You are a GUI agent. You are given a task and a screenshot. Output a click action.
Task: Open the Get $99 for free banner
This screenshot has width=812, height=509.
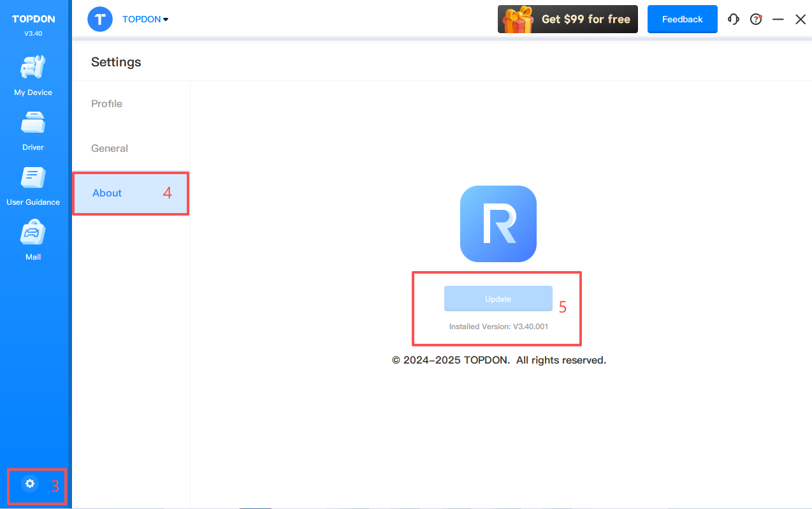tap(567, 19)
